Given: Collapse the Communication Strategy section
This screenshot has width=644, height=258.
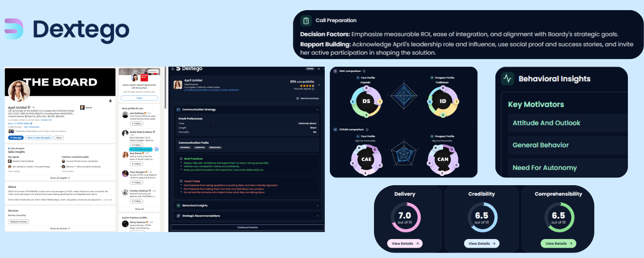Looking at the screenshot, I should click(x=317, y=110).
